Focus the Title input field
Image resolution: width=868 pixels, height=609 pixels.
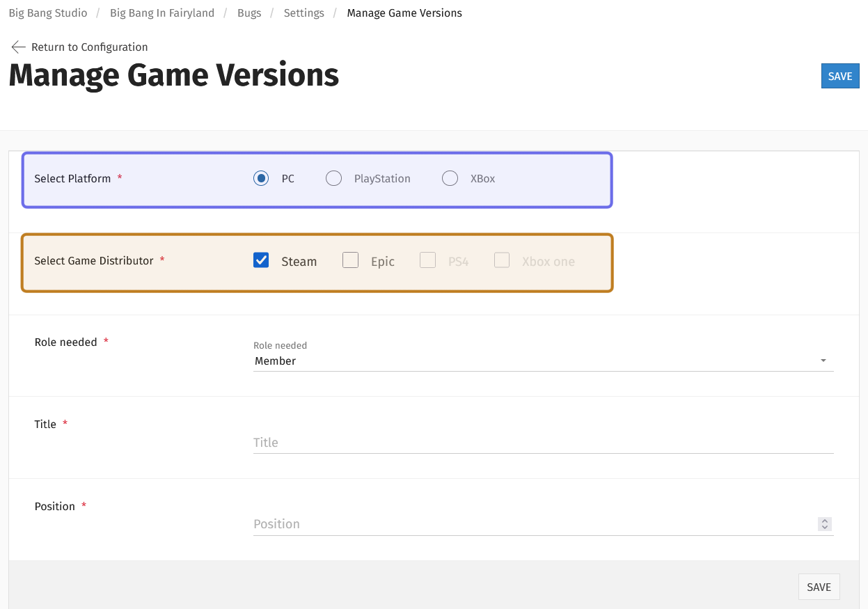(544, 443)
